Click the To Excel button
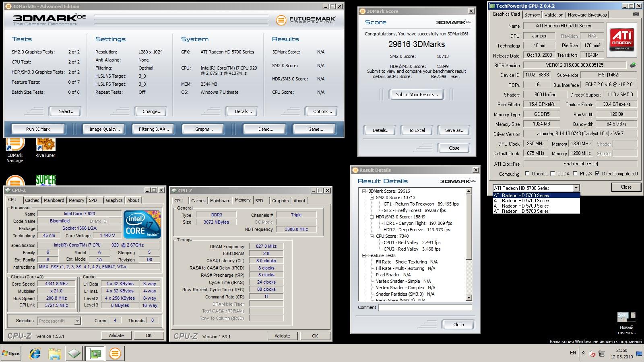The height and width of the screenshot is (362, 644). pyautogui.click(x=417, y=130)
